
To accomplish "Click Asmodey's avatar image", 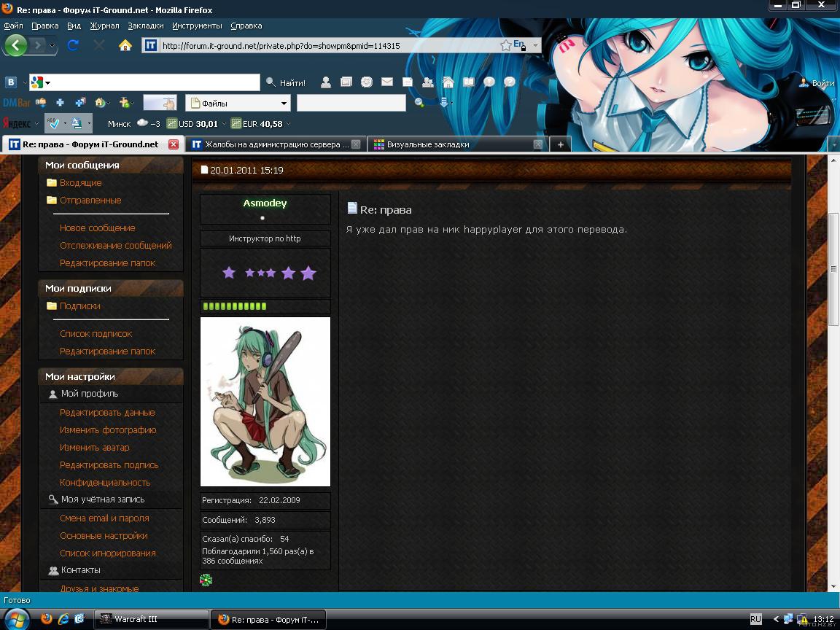I will pos(265,402).
